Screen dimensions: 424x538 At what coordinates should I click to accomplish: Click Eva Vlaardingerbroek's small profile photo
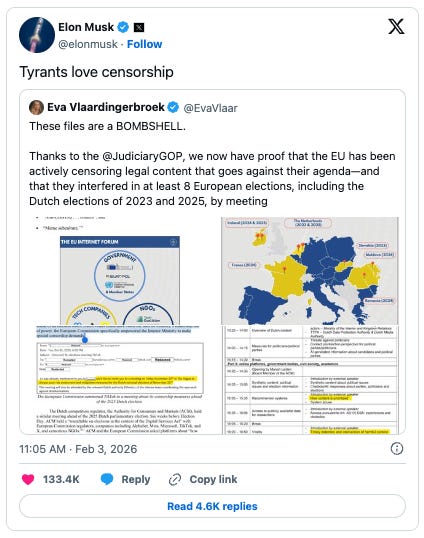(x=36, y=107)
